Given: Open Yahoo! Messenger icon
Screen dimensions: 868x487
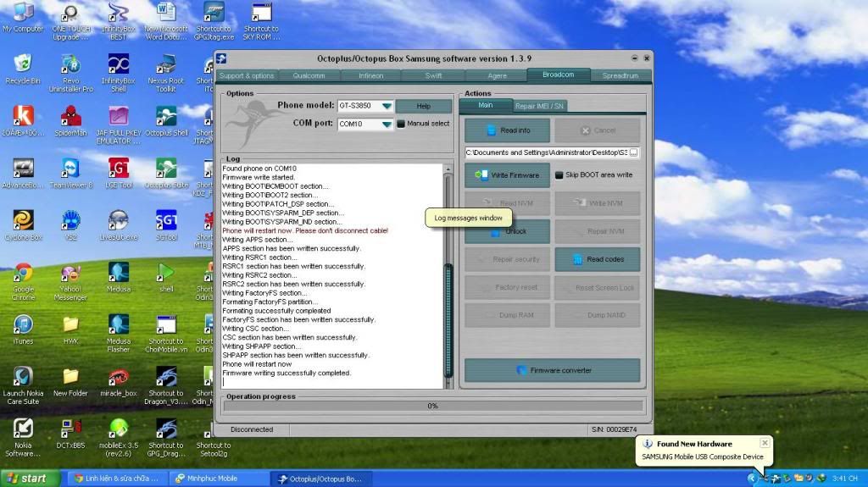Looking at the screenshot, I should [x=70, y=282].
